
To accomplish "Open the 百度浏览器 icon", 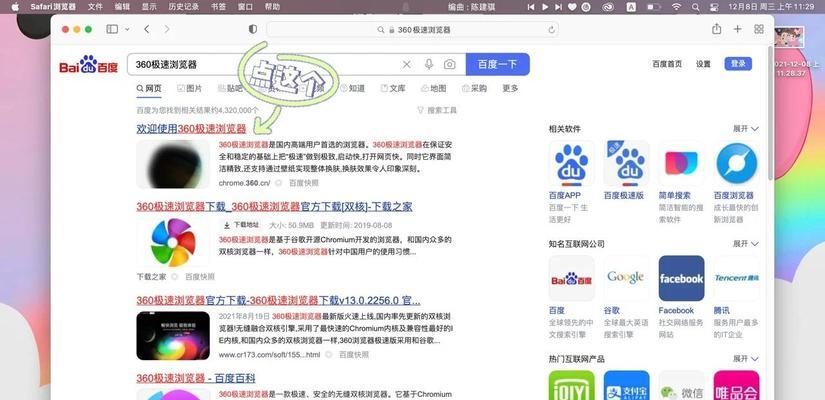I will click(736, 163).
